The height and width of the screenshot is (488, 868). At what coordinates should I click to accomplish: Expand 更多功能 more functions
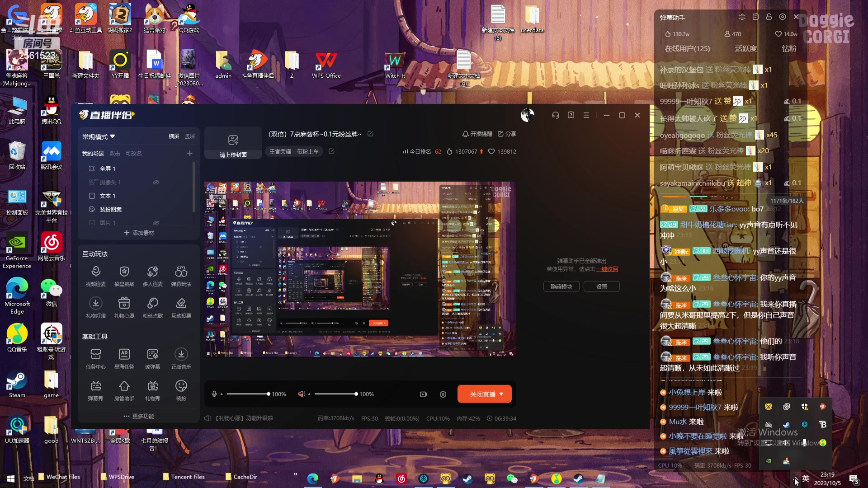tap(139, 416)
